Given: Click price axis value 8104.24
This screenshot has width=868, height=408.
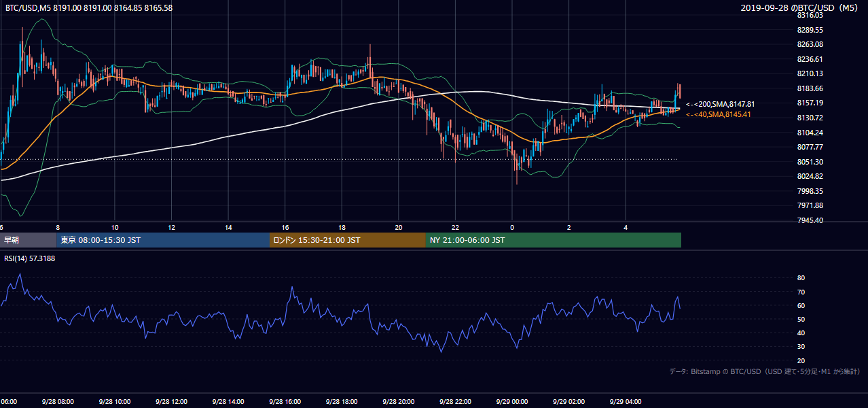Looking at the screenshot, I should point(810,133).
